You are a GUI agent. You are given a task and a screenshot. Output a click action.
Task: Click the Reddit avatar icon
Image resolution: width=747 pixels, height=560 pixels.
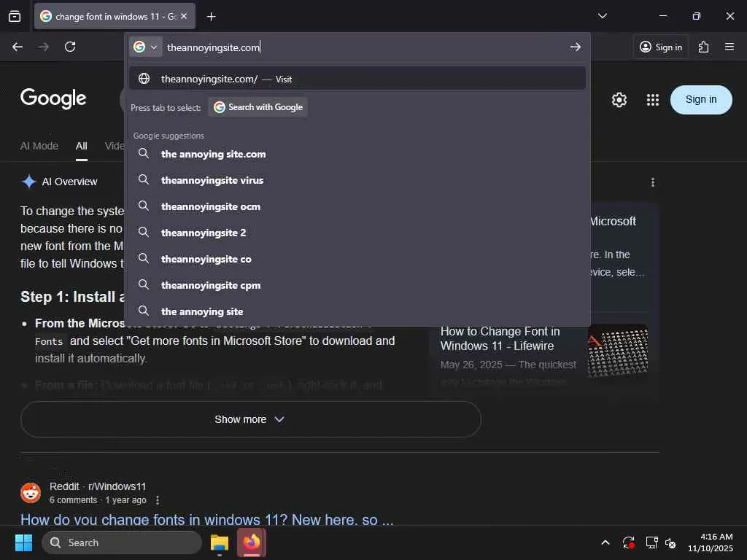coord(31,493)
